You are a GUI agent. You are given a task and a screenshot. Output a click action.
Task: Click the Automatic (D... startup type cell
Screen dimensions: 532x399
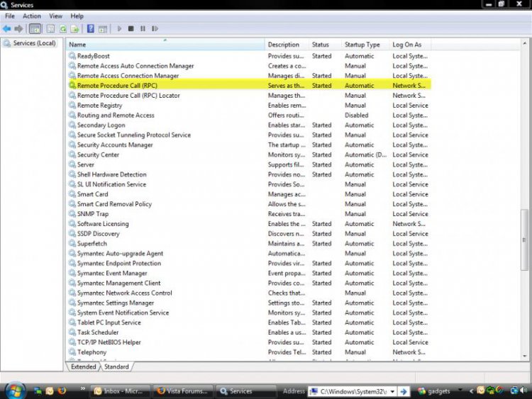coord(366,154)
